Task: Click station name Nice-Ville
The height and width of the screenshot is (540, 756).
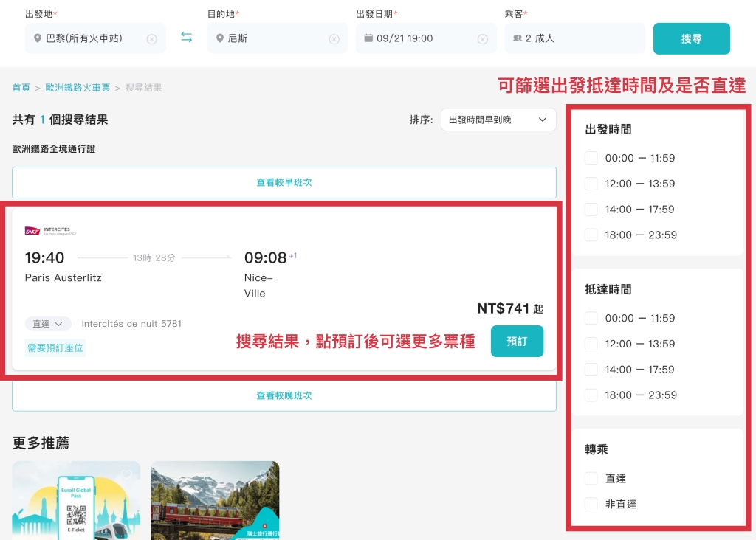Action: tap(258, 285)
